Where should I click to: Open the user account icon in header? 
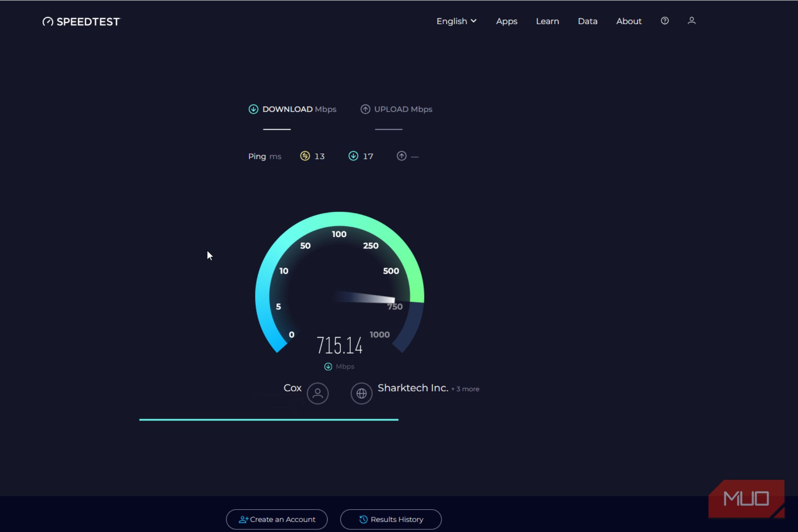692,21
